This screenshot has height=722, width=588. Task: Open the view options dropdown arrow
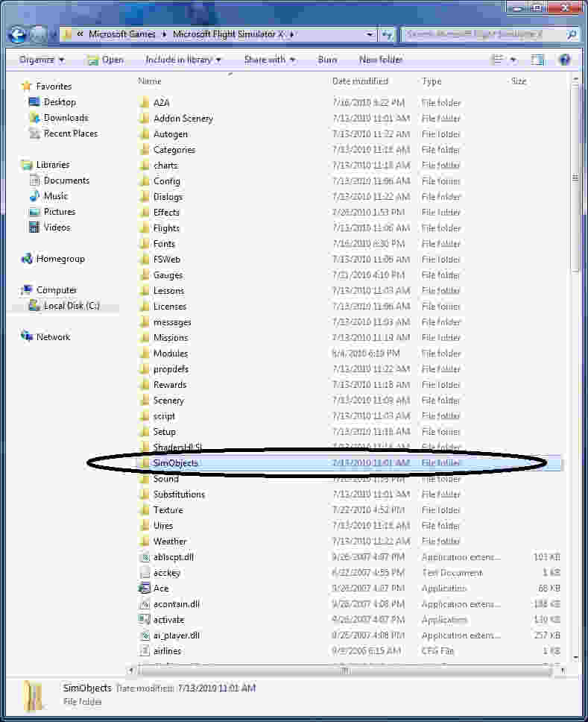point(513,60)
